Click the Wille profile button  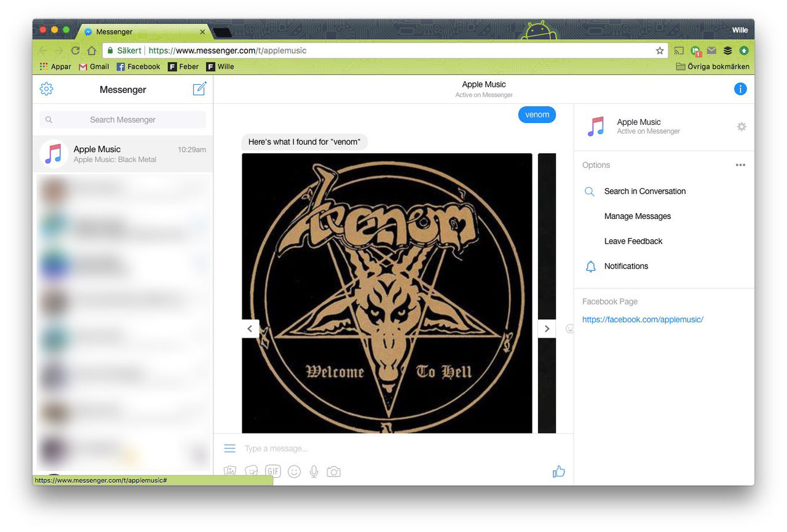pyautogui.click(x=740, y=30)
